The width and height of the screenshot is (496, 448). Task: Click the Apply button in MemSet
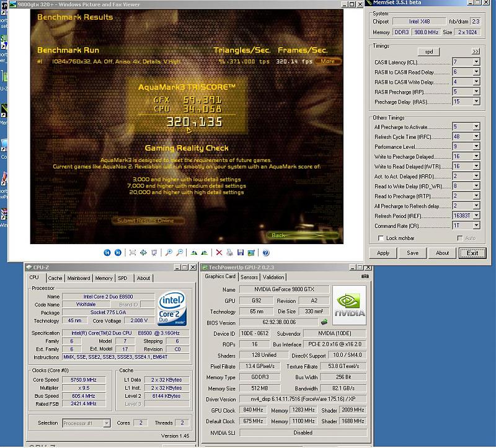(383, 253)
